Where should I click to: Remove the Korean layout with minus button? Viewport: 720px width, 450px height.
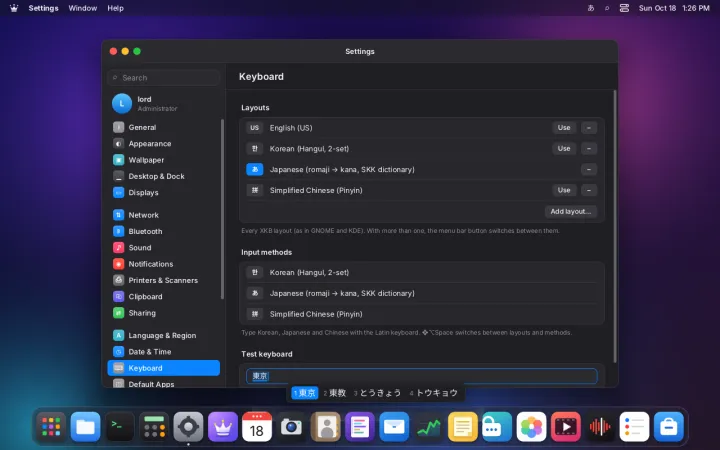[589, 148]
